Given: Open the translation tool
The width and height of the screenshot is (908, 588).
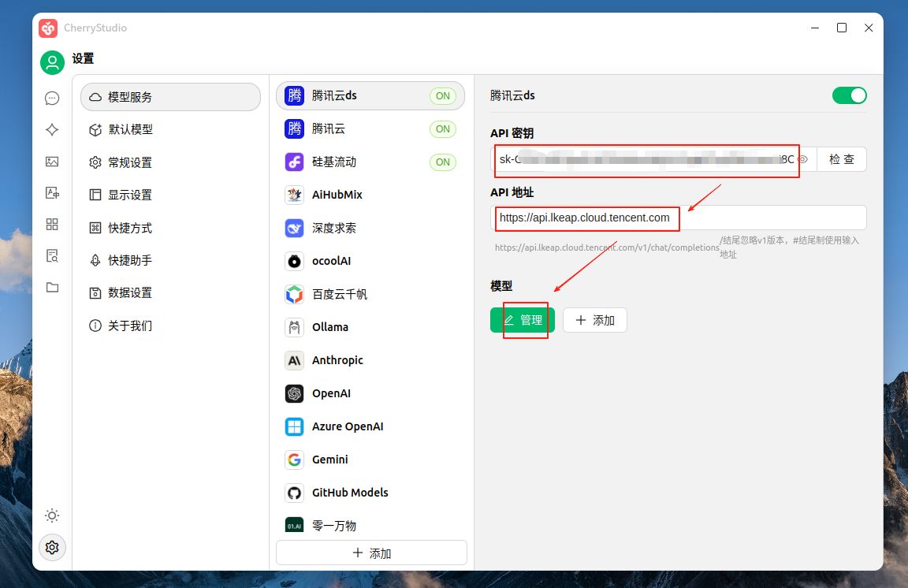Looking at the screenshot, I should [52, 192].
